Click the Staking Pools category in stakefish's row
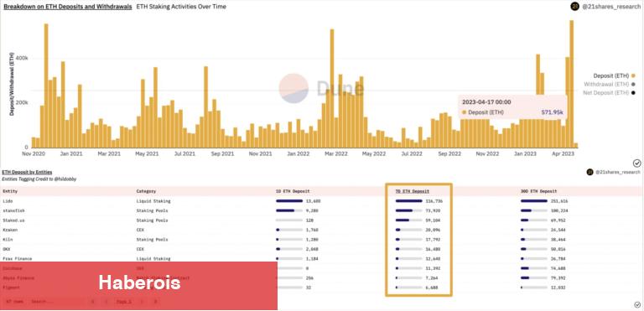This screenshot has height=311, width=644. click(x=152, y=210)
